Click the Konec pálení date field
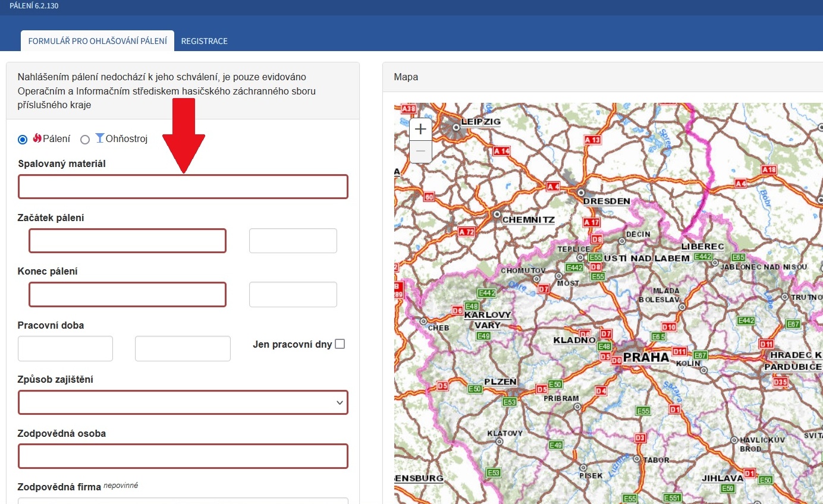This screenshot has width=823, height=504. pyautogui.click(x=128, y=295)
